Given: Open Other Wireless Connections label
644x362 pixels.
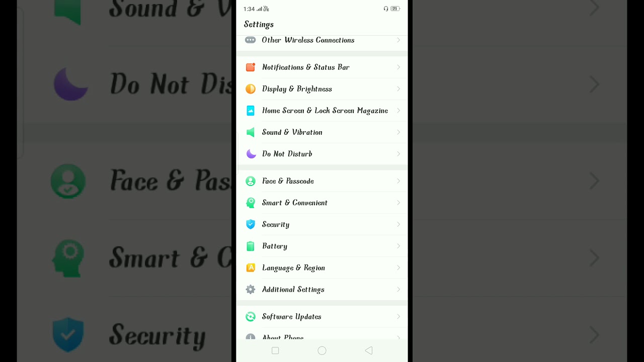Looking at the screenshot, I should pos(308,40).
